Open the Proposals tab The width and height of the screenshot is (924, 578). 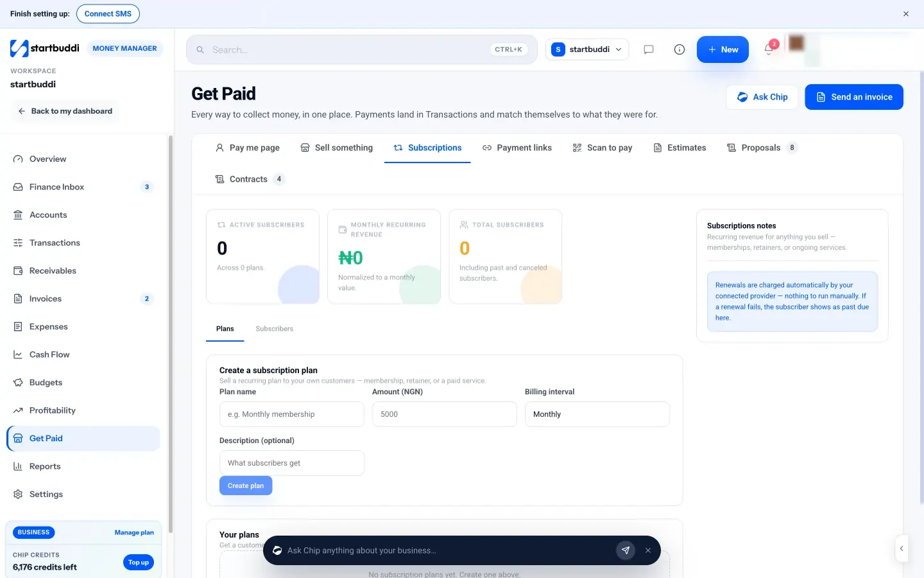point(762,148)
